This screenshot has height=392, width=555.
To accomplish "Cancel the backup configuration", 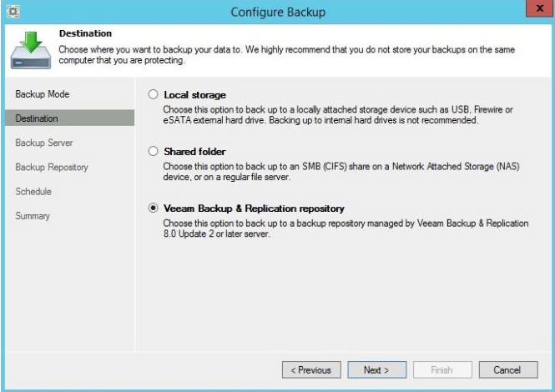I will pos(508,369).
